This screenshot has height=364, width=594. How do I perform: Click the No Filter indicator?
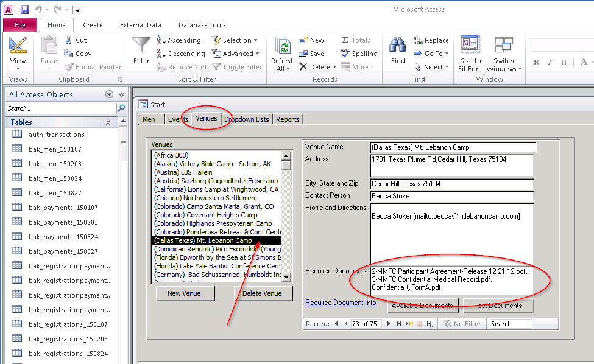(462, 324)
